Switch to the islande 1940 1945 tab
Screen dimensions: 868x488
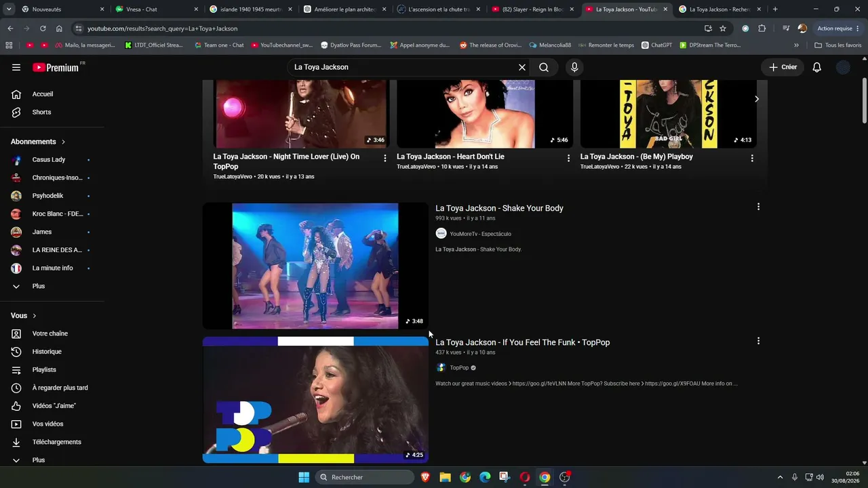(250, 9)
